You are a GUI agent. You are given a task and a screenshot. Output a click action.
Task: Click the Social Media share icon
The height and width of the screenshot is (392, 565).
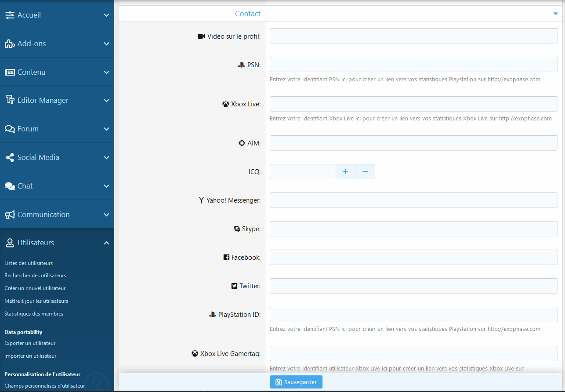click(x=10, y=157)
